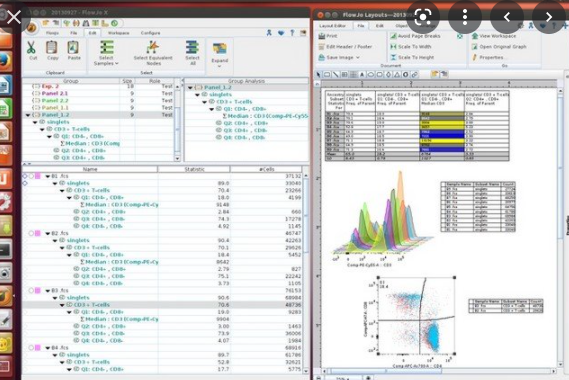Select the text tool in layout toolbar
This screenshot has width=569, height=380.
[362, 74]
